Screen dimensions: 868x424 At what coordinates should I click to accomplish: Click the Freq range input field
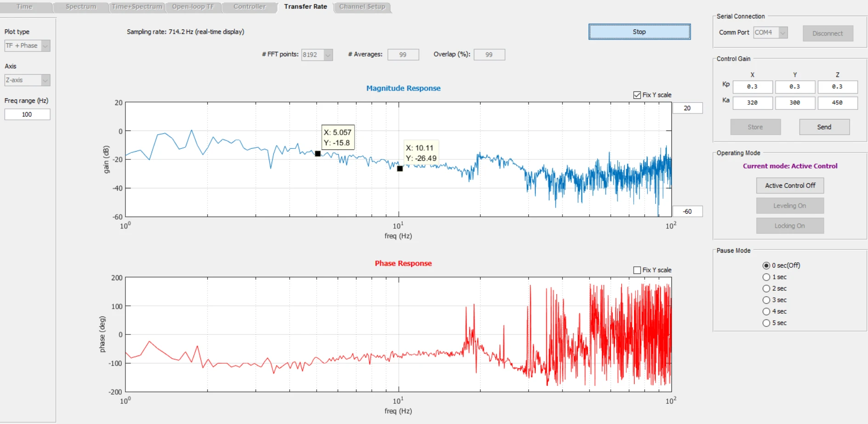tap(27, 114)
